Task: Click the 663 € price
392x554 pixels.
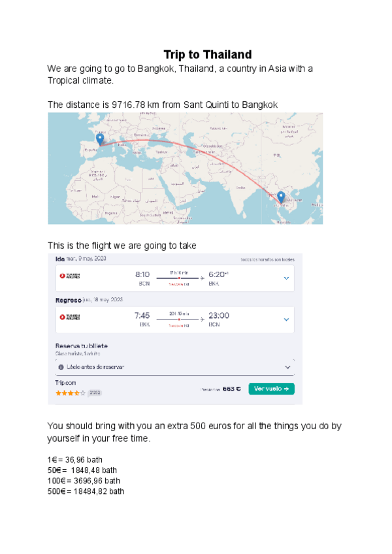Action: click(232, 389)
